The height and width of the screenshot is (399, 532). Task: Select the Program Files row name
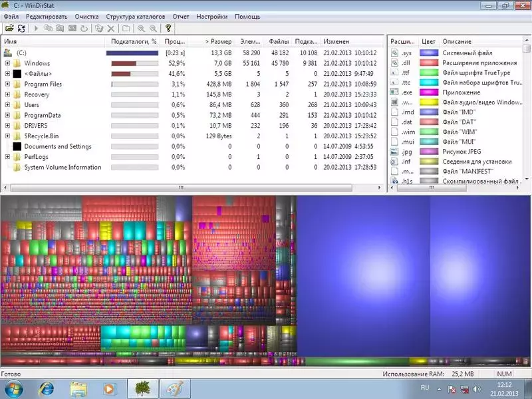(x=43, y=84)
